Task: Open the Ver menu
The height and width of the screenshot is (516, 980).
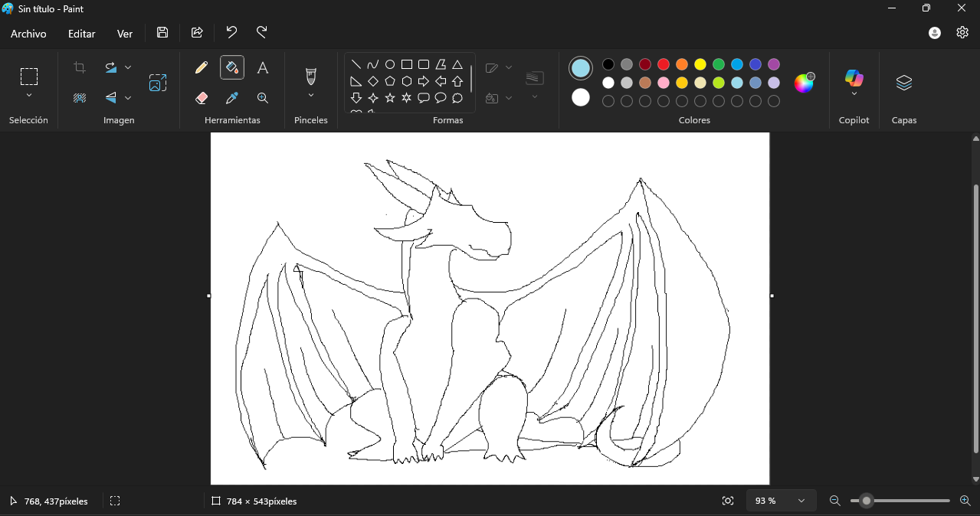Action: click(125, 34)
